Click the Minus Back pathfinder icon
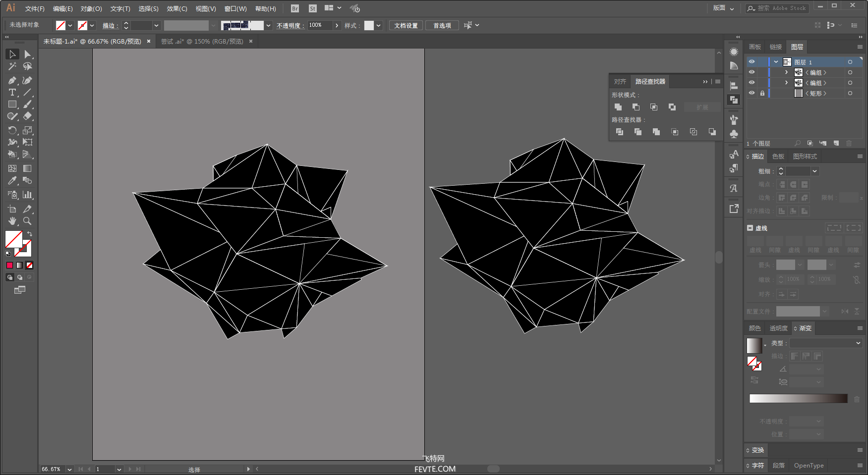The width and height of the screenshot is (868, 475). tap(712, 132)
